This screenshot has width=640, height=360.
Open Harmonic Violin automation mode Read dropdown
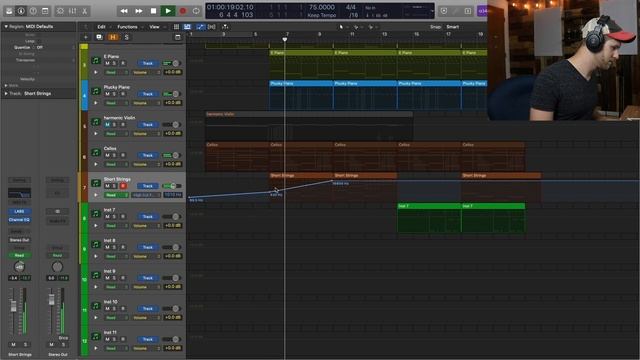pyautogui.click(x=116, y=134)
